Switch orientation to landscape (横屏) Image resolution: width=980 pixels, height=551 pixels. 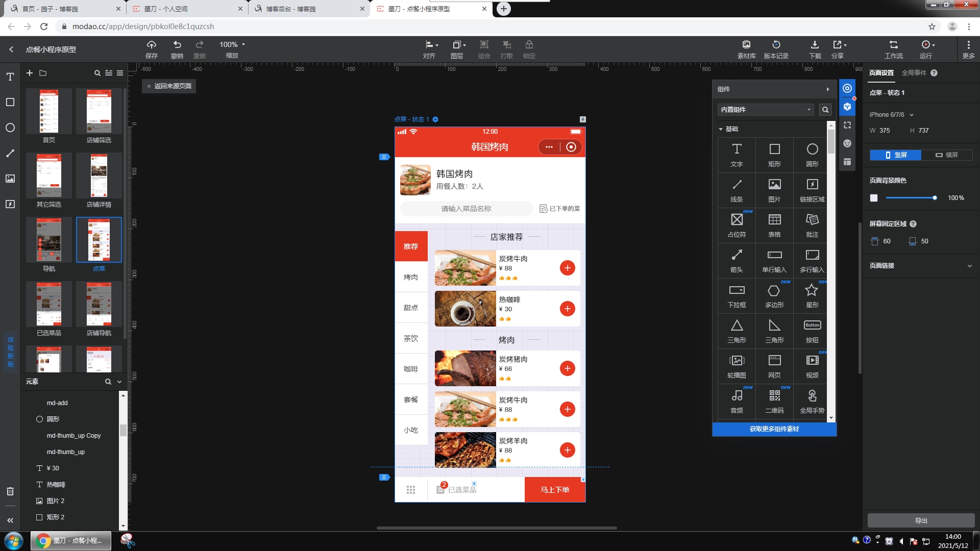(947, 155)
